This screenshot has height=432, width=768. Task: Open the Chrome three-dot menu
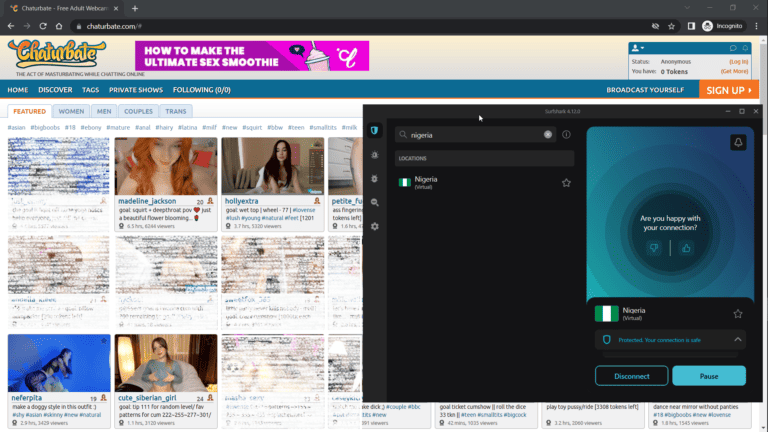756,26
